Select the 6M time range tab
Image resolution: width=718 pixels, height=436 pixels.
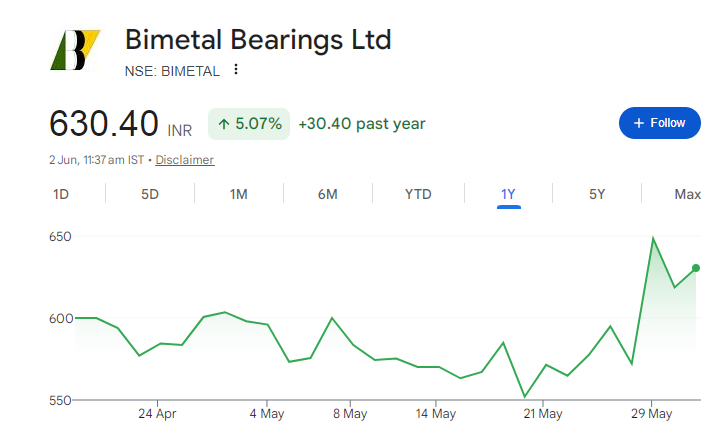point(328,194)
